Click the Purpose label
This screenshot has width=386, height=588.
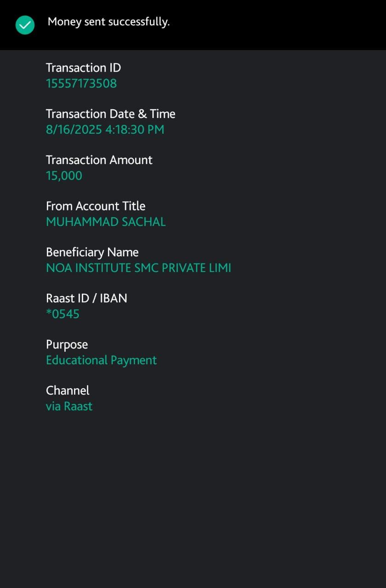tap(67, 345)
